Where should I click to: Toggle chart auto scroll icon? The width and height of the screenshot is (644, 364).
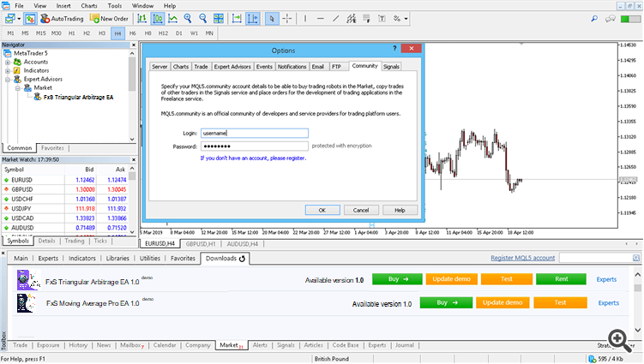point(237,19)
